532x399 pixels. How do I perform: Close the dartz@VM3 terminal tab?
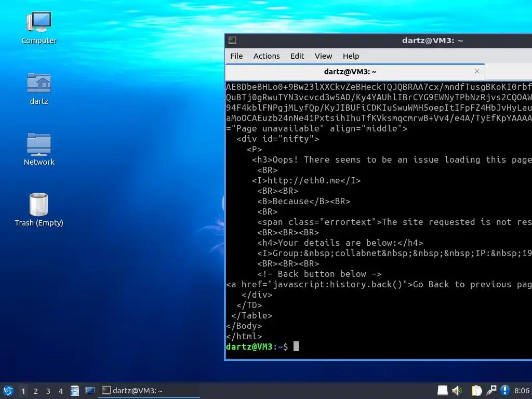point(477,71)
